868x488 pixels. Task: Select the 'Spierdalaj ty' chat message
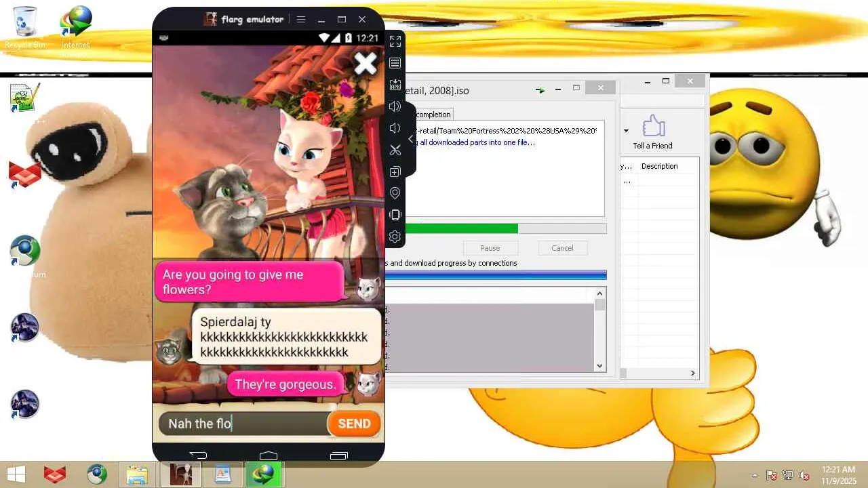point(287,336)
